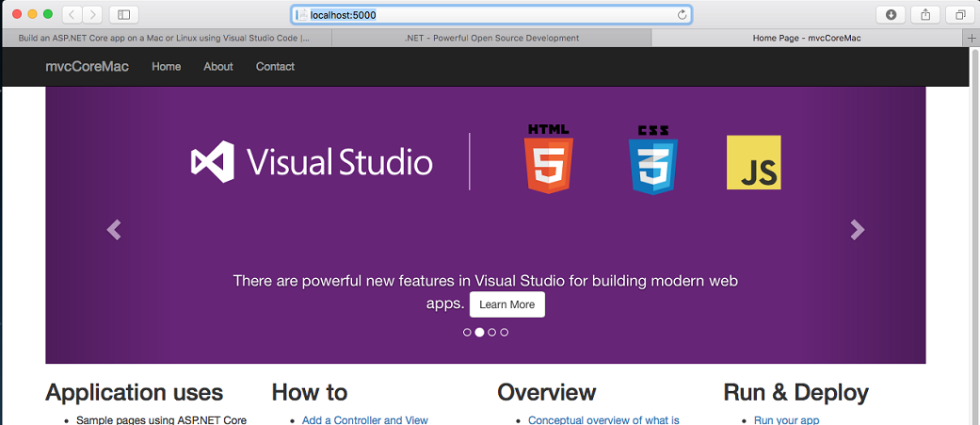The image size is (980, 425).
Task: Show the previous carousel slide
Action: pos(114,230)
